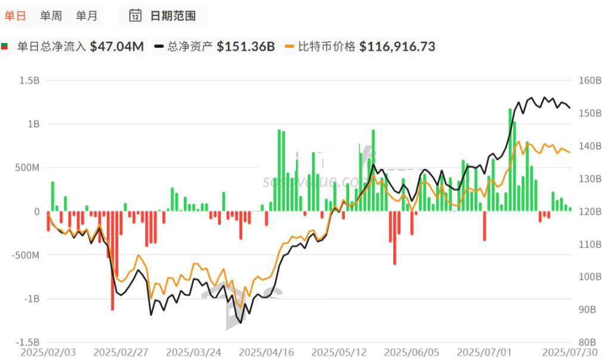Switch to the 单月 monthly tab
The height and width of the screenshot is (364, 614).
point(87,16)
